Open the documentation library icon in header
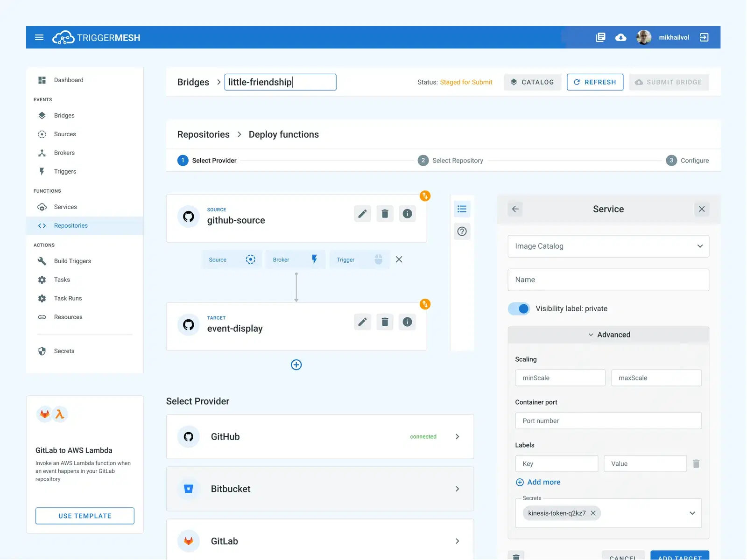The image size is (747, 560). 601,37
